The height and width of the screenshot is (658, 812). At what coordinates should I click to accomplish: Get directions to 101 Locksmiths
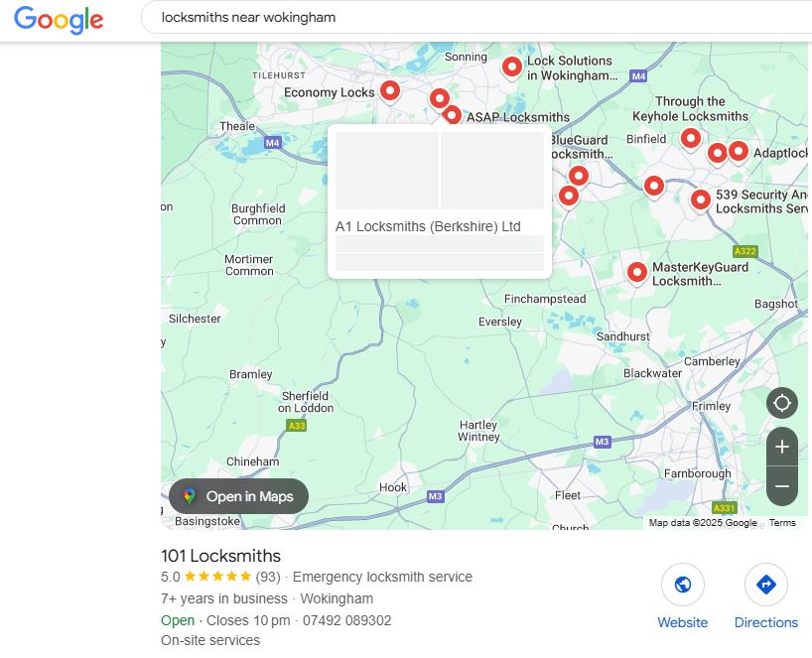[x=766, y=596]
